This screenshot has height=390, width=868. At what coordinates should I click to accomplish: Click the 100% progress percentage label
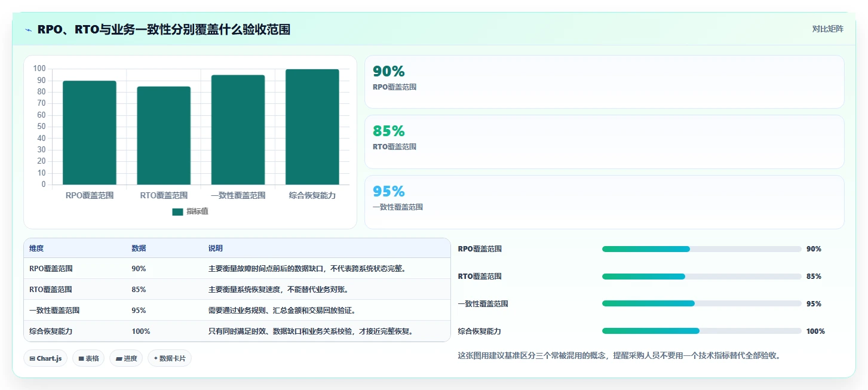pyautogui.click(x=815, y=331)
